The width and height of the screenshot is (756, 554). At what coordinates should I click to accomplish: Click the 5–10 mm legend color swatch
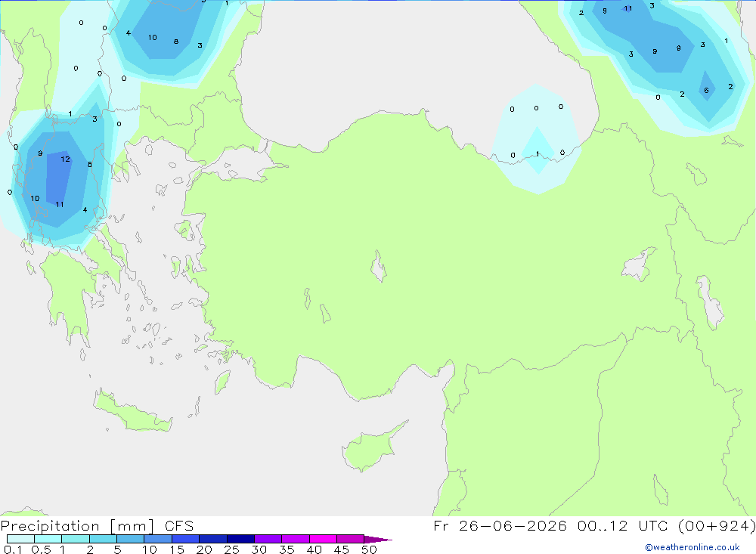(131, 539)
